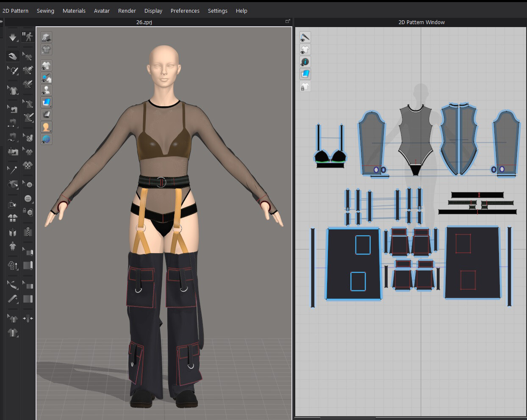The image size is (527, 420).
Task: Open the Sewing menu
Action: tap(45, 11)
